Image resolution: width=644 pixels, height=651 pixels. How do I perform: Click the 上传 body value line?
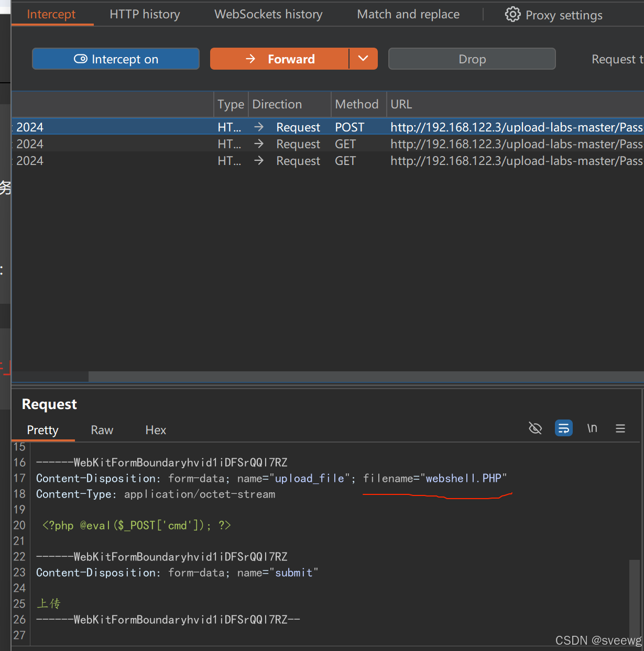pyautogui.click(x=49, y=603)
